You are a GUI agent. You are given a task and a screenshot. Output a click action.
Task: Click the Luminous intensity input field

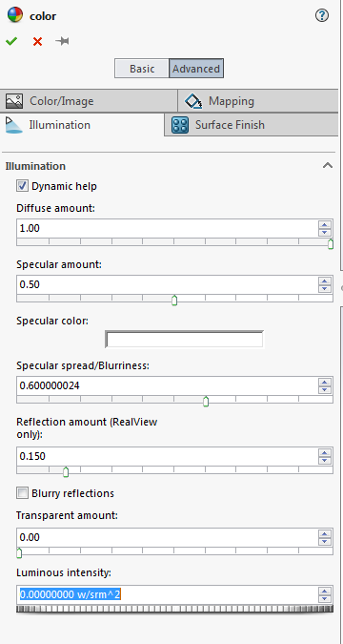168,594
